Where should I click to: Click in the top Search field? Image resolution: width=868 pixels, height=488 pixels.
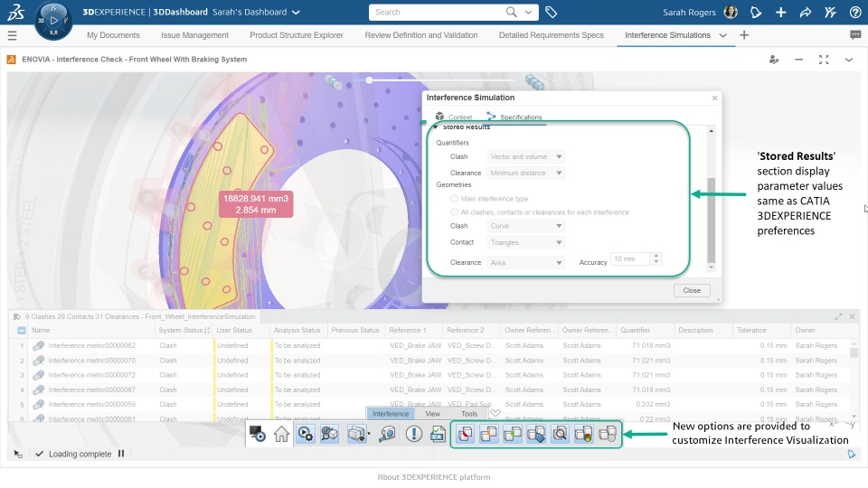(x=438, y=12)
